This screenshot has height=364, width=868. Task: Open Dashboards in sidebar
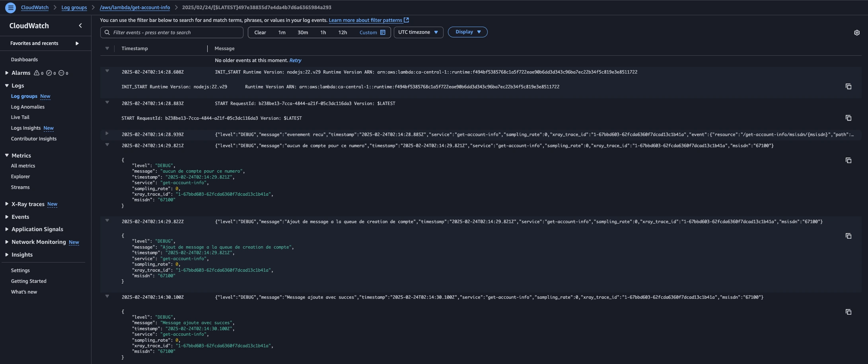click(24, 60)
